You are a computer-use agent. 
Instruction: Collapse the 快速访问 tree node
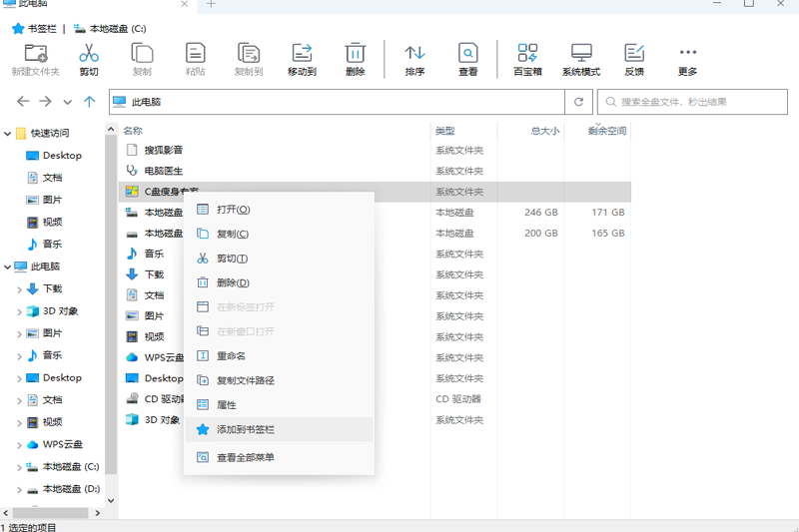pos(8,134)
